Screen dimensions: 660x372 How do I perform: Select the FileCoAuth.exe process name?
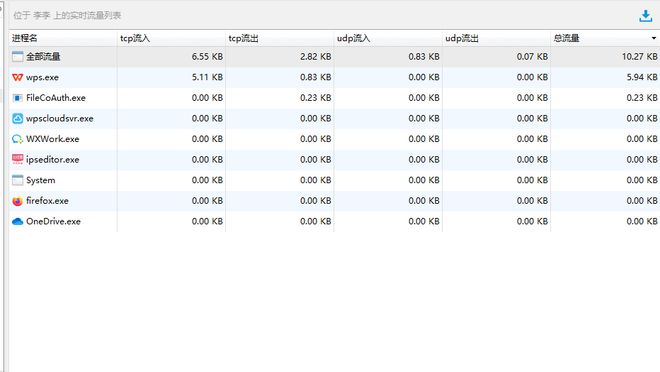56,98
